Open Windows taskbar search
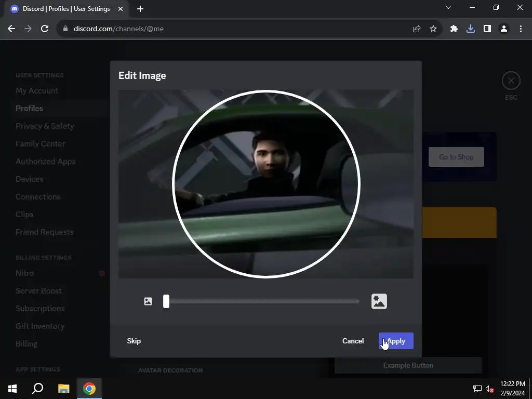This screenshot has height=399, width=532. [x=37, y=389]
